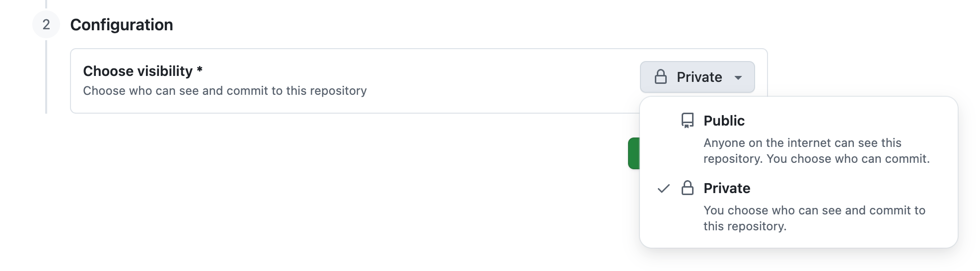
Task: Open the Private visibility dropdown button
Action: pos(697,77)
